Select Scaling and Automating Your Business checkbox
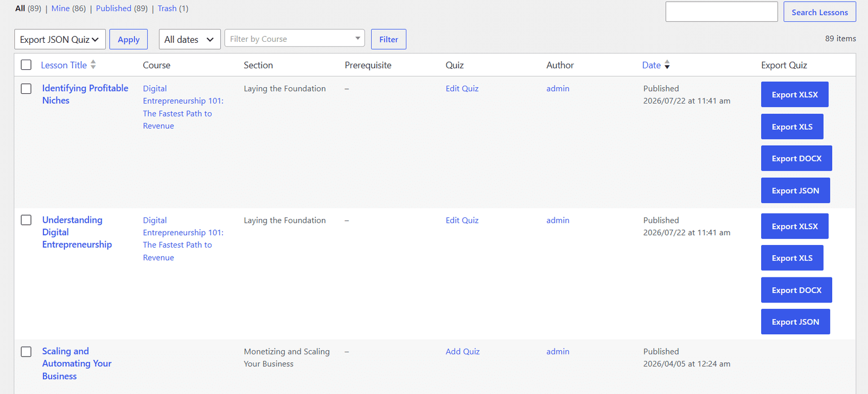 coord(26,352)
